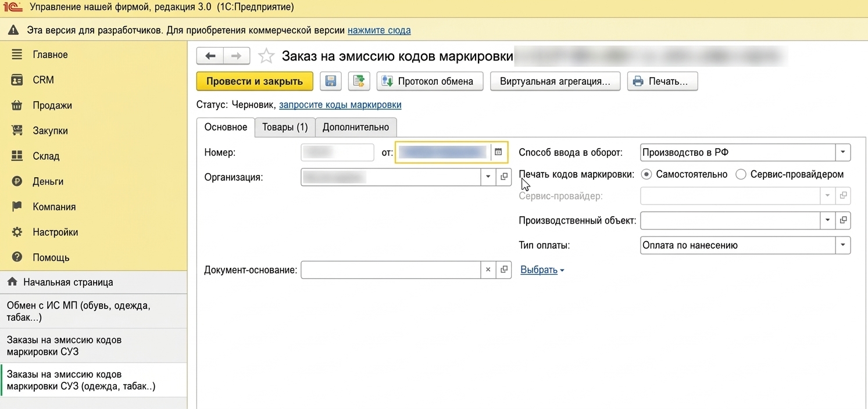Go forward with the right arrow button
This screenshot has height=409, width=868.
(x=237, y=56)
